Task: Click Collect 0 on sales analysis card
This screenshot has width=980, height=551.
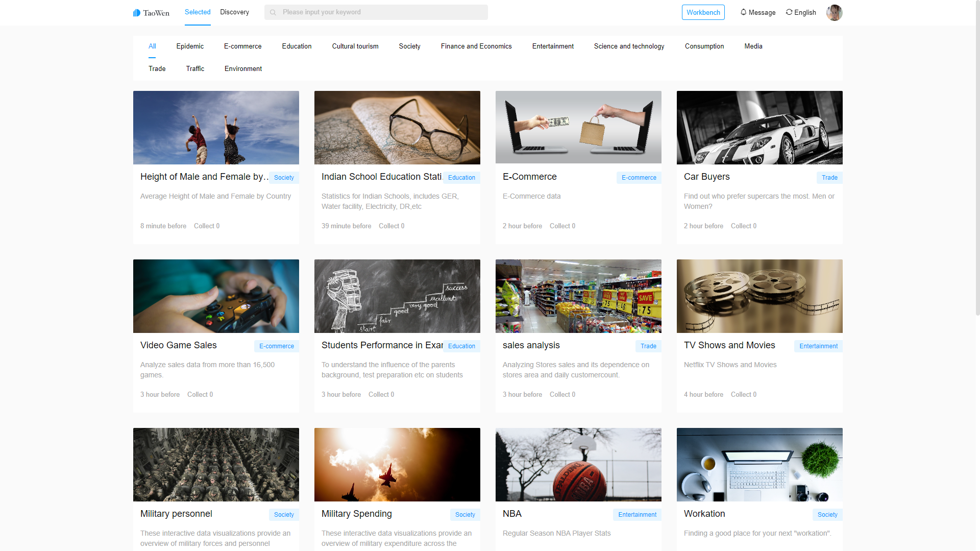Action: tap(562, 395)
